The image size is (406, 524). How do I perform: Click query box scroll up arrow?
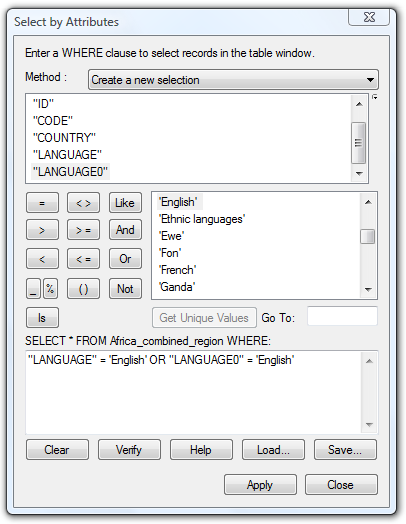(369, 361)
